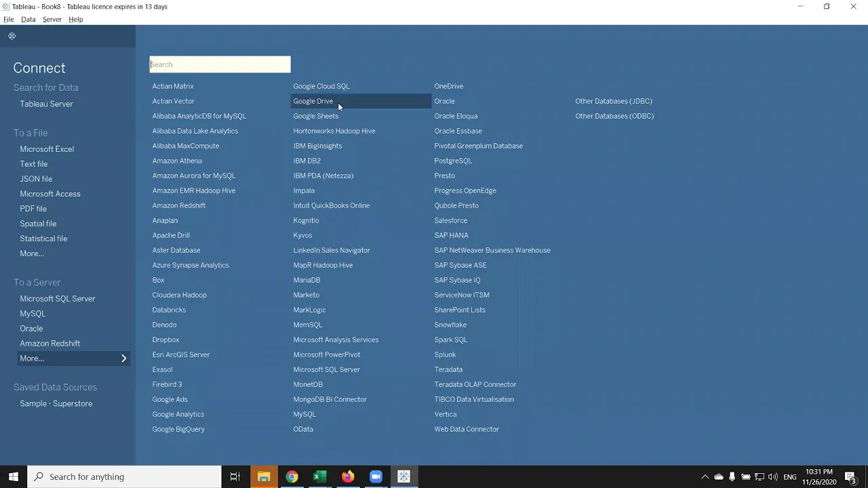Select MySQL in left pane
868x488 pixels.
(x=33, y=314)
